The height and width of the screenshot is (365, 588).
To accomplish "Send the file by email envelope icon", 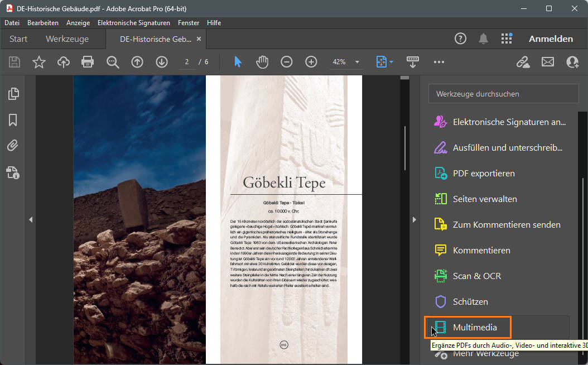I will pos(547,62).
